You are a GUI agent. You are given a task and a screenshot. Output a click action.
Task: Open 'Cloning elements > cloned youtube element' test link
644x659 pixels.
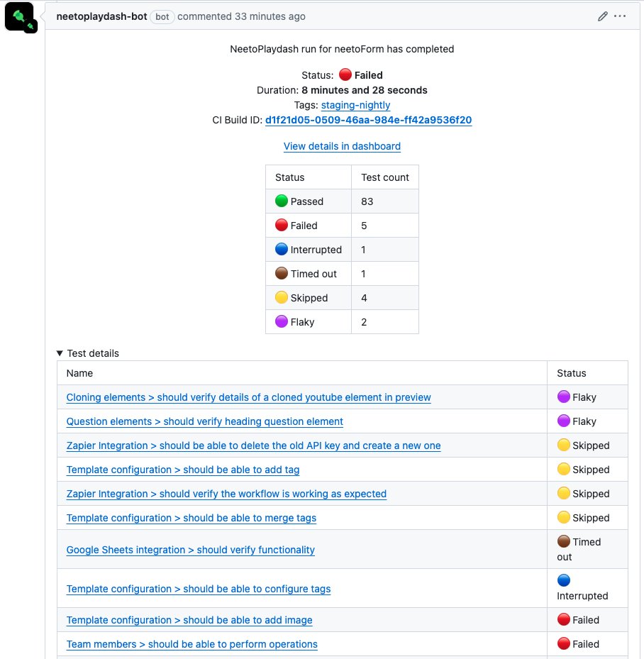click(x=249, y=397)
